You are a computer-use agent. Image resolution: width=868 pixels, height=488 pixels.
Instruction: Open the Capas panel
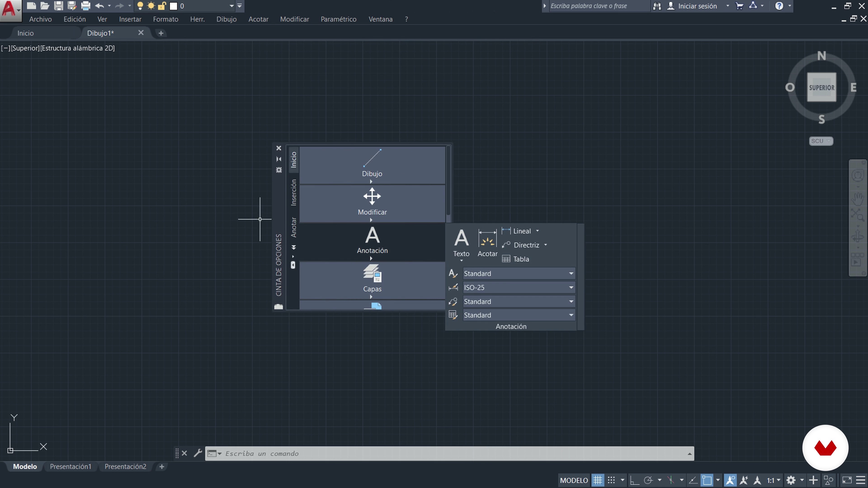(x=372, y=280)
